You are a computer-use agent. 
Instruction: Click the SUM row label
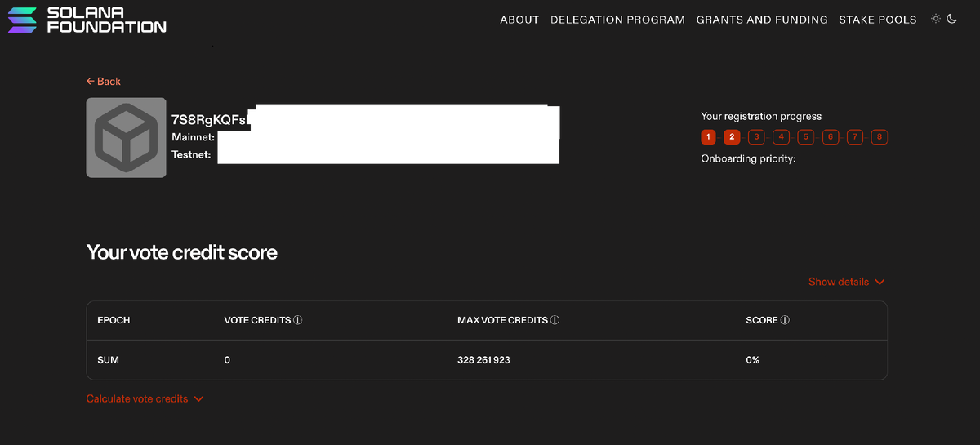point(108,360)
